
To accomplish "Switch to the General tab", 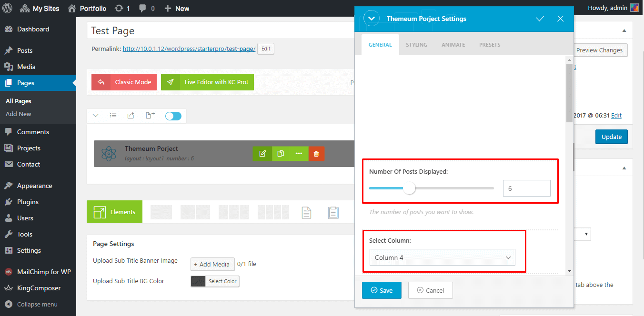I will pos(380,45).
